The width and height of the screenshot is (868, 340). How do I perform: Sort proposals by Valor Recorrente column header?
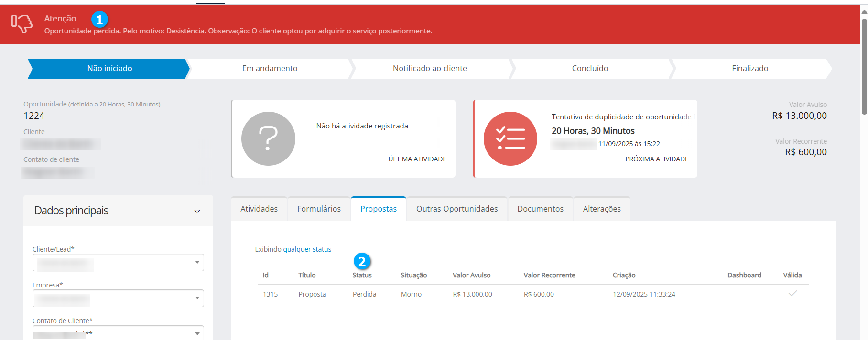point(549,275)
